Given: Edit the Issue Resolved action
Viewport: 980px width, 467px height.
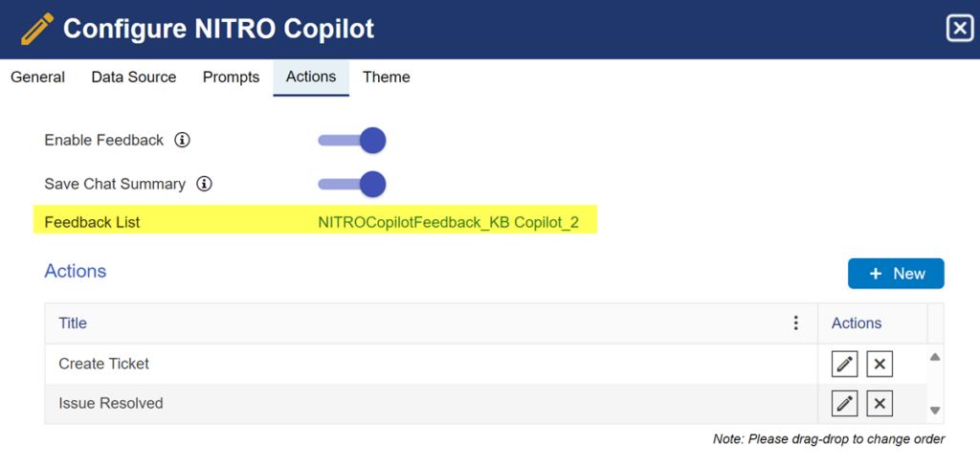Looking at the screenshot, I should click(x=844, y=404).
